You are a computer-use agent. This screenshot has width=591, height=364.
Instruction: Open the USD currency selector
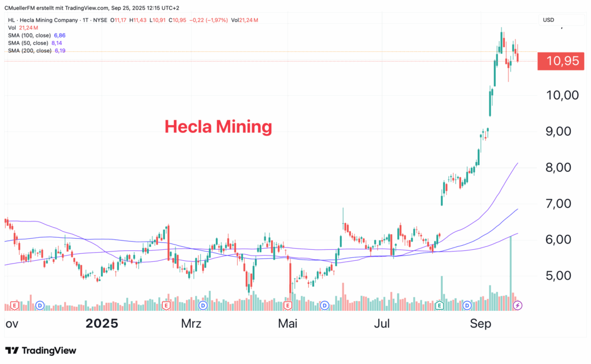pyautogui.click(x=548, y=20)
